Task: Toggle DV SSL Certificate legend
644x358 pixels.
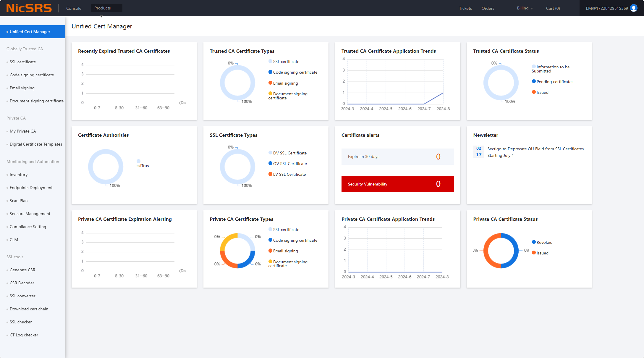Action: tap(287, 153)
